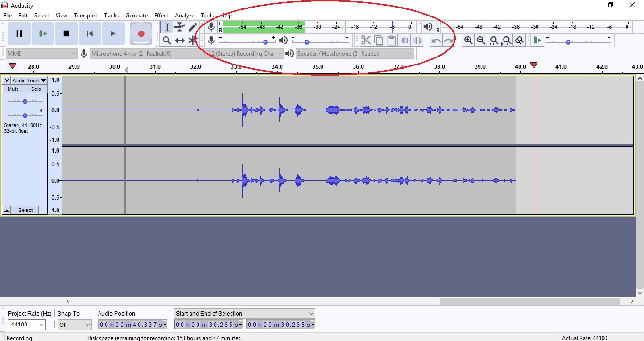Click the red Record button
Viewport: 644px width, 341px height.
coord(141,33)
